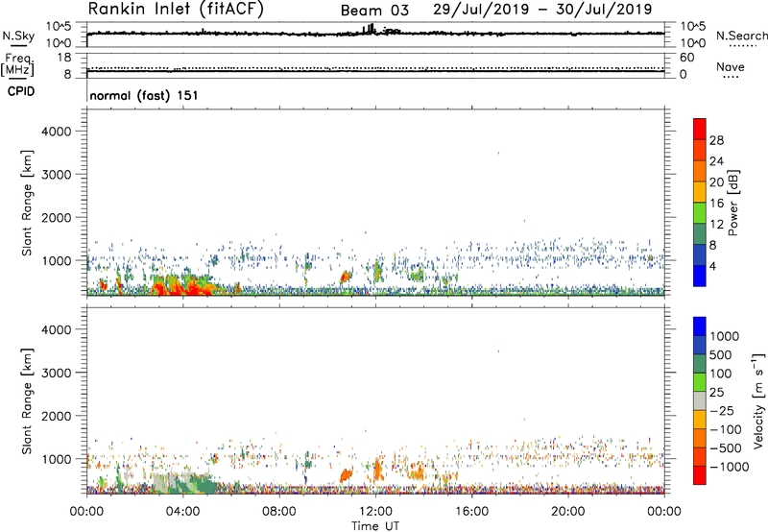
Task: Click the 'Freq. [MHz]' axis label
Action: coord(17,64)
